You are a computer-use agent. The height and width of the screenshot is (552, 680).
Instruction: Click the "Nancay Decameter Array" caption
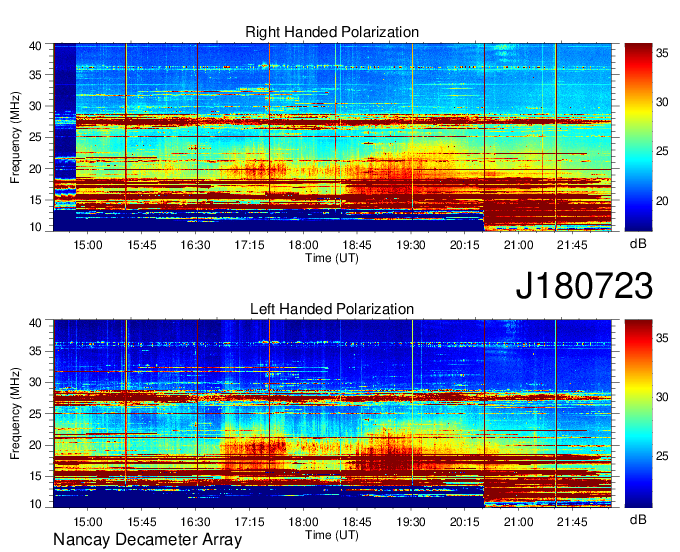(x=147, y=539)
